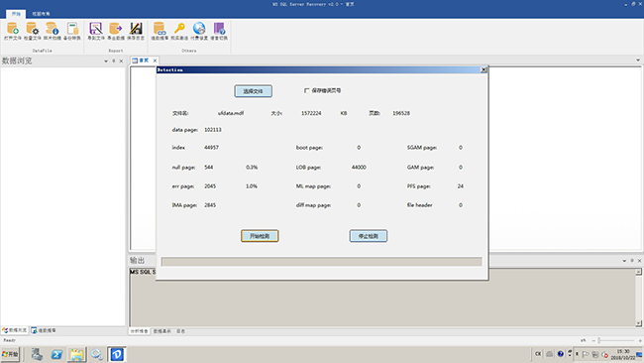Click the index value 44957
Image resolution: width=644 pixels, height=363 pixels.
point(211,147)
